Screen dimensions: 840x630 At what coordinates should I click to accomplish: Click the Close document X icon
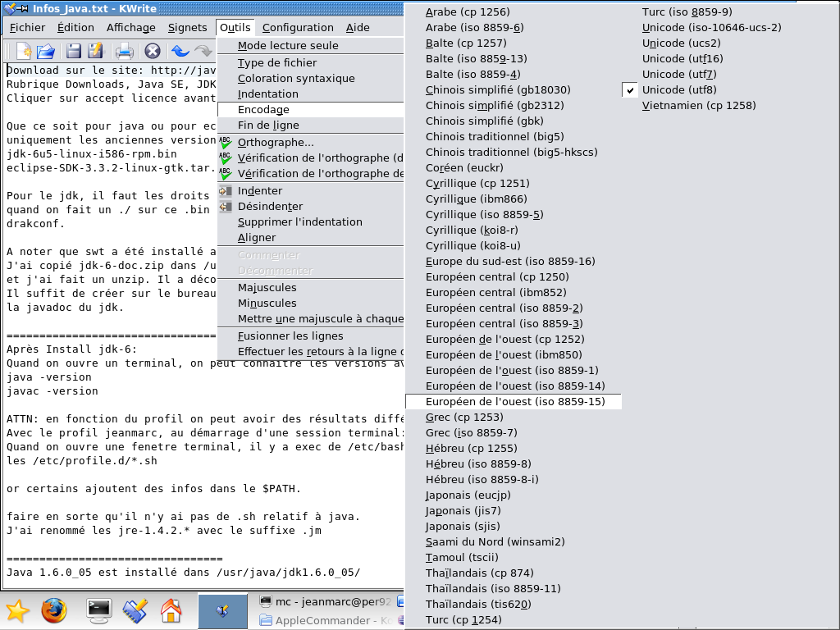[153, 51]
